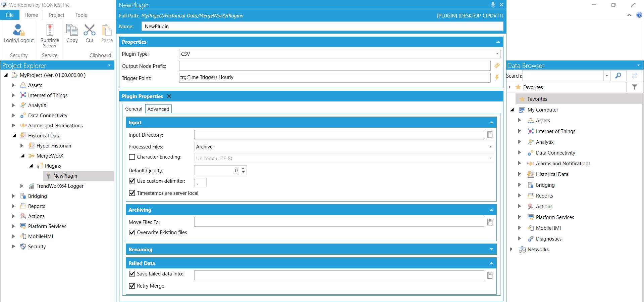Browse for the Input Directory folder
644x302 pixels.
(490, 135)
